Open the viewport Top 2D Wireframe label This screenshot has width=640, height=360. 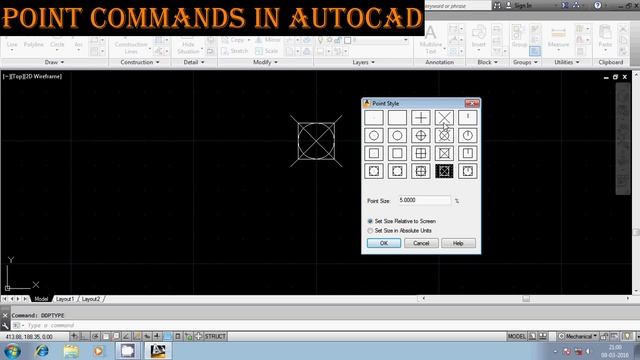pos(32,76)
